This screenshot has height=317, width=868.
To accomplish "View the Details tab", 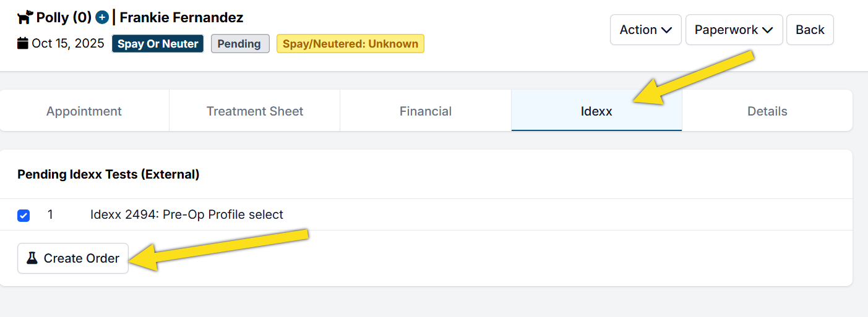I will pyautogui.click(x=767, y=111).
